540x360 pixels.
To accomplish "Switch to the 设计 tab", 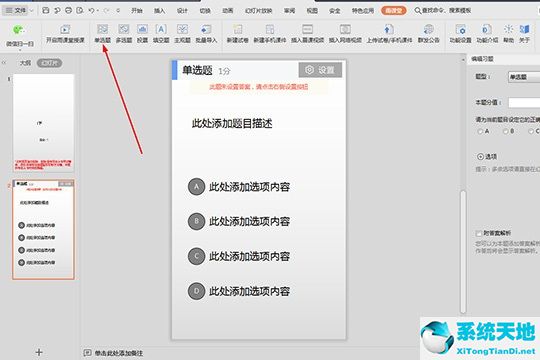I will pyautogui.click(x=182, y=11).
